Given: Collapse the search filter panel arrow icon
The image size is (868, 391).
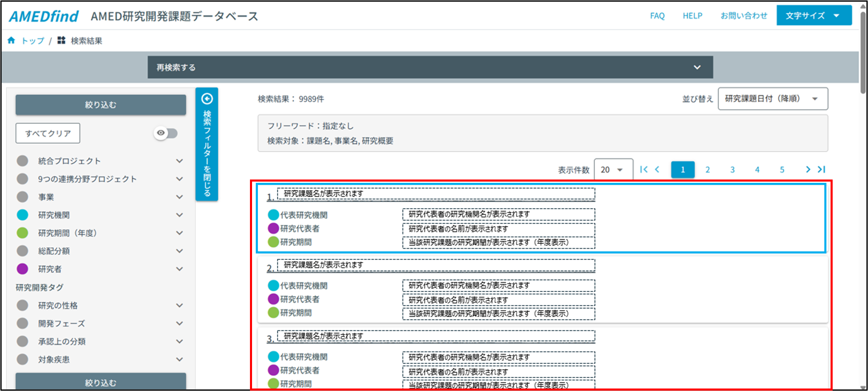Looking at the screenshot, I should (x=207, y=99).
